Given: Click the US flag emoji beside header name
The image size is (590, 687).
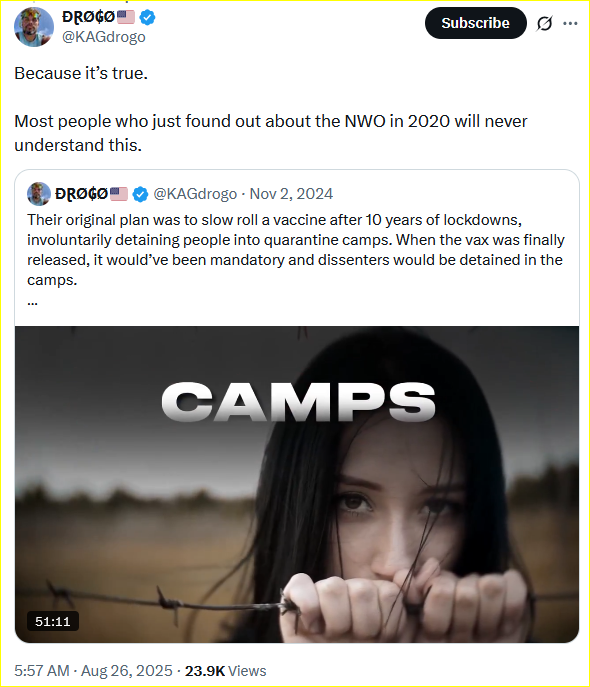Looking at the screenshot, I should 126,18.
